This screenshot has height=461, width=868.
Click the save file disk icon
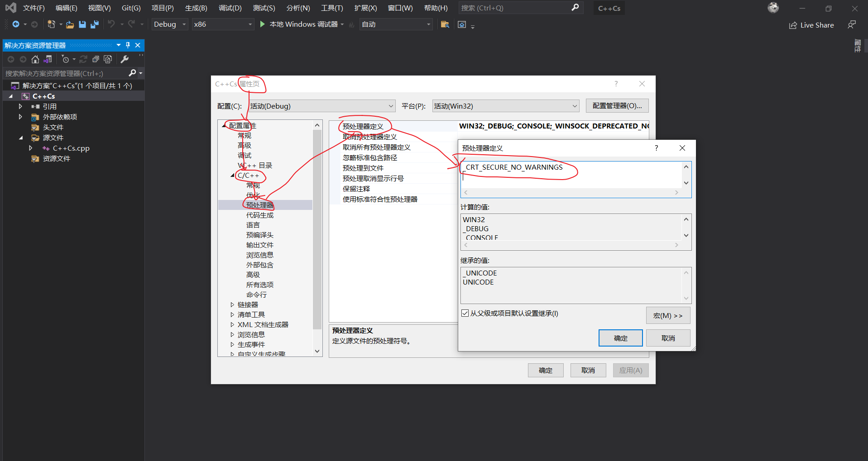tap(82, 24)
